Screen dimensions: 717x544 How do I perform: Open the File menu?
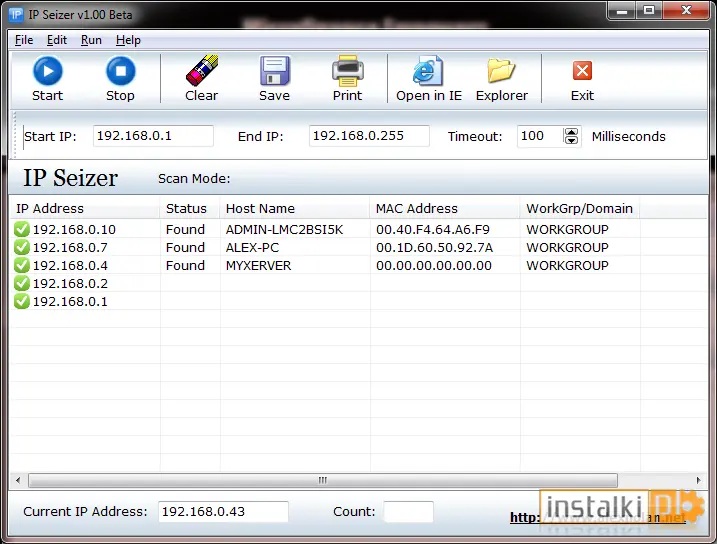24,40
